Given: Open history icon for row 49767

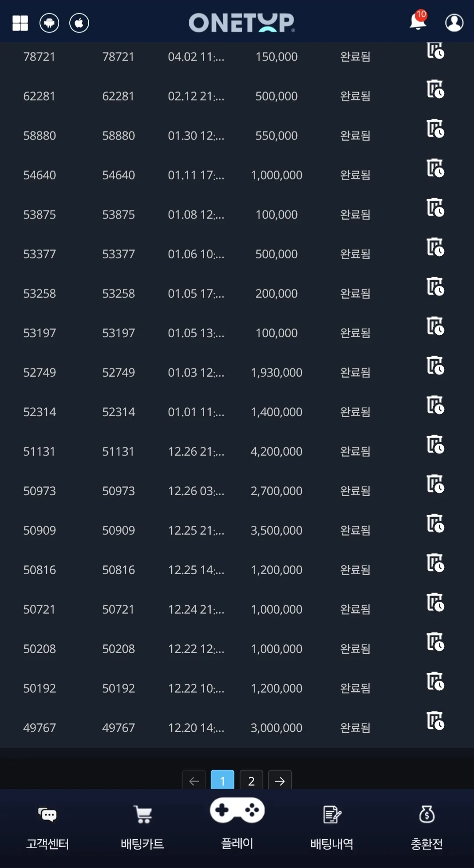Looking at the screenshot, I should tap(435, 721).
